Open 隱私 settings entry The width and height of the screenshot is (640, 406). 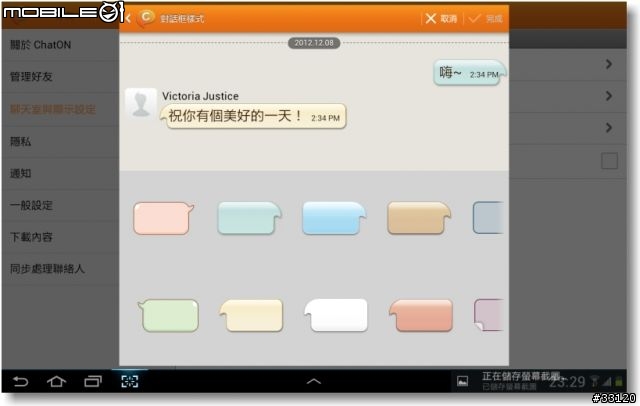[60, 141]
